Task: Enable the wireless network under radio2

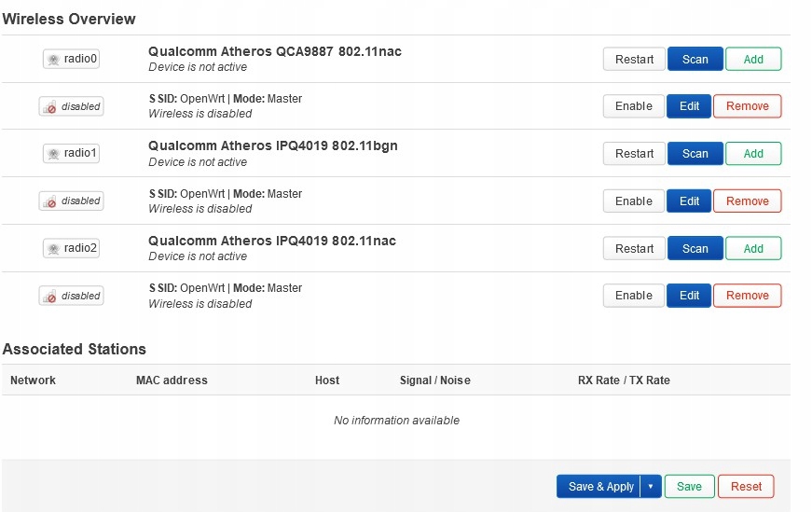Action: tap(634, 296)
